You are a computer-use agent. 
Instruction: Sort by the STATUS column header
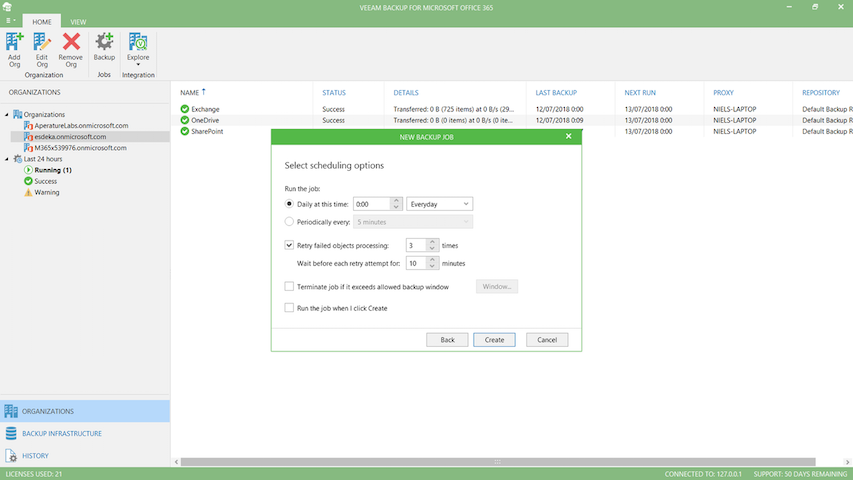[333, 93]
